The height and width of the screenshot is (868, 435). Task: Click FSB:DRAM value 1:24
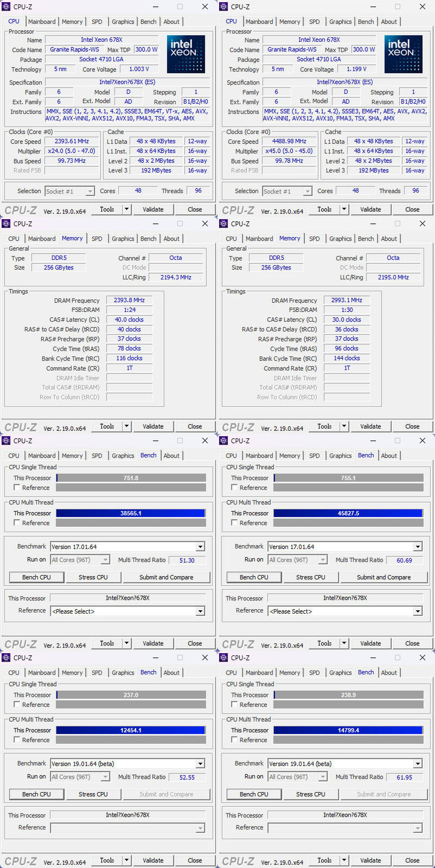click(129, 310)
